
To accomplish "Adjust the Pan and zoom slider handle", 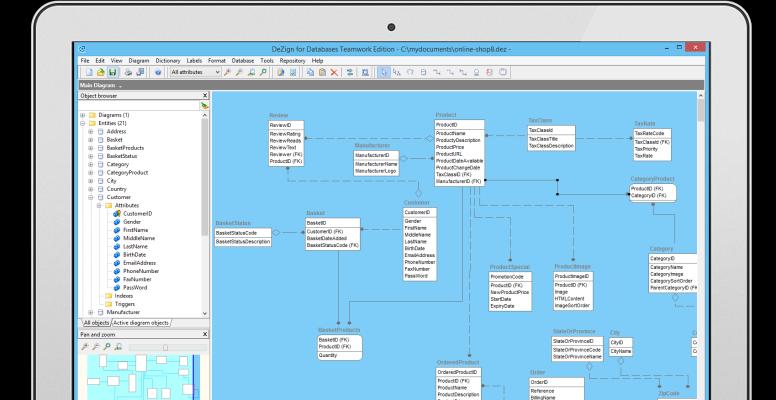I will [x=165, y=348].
